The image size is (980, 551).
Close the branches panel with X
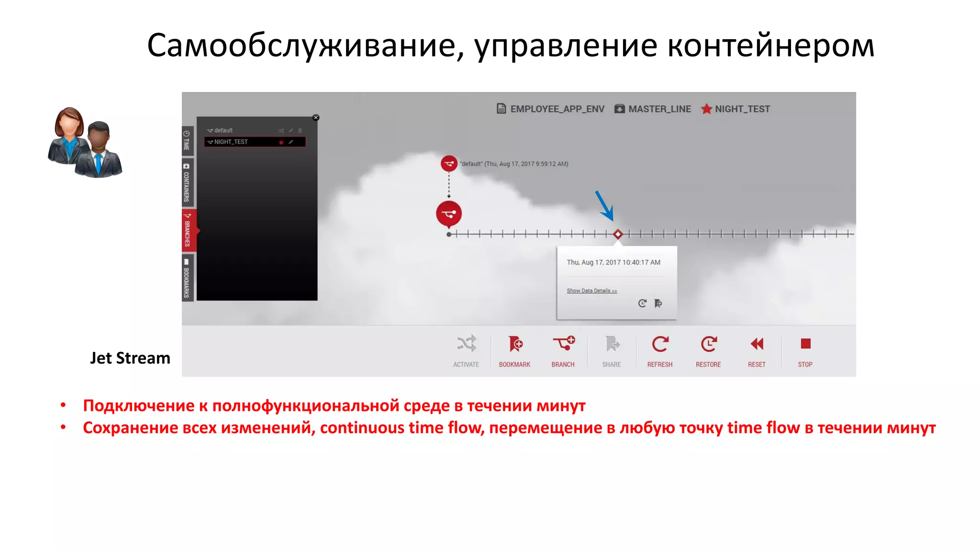click(316, 118)
